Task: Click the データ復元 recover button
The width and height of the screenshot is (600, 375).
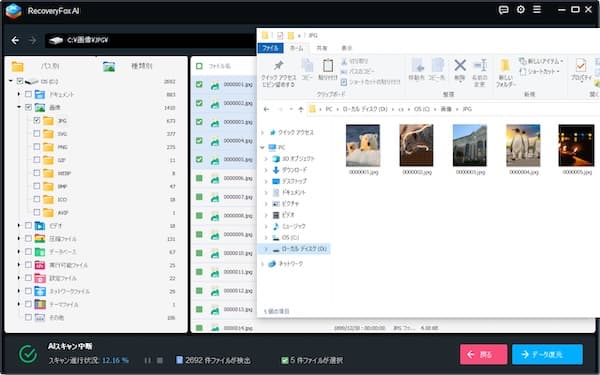Action: [548, 354]
